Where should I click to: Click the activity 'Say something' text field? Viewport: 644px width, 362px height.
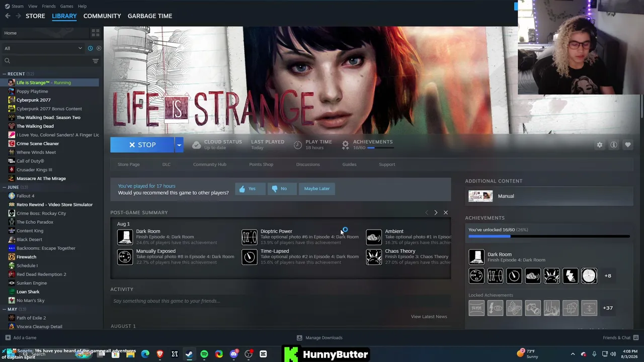281,301
